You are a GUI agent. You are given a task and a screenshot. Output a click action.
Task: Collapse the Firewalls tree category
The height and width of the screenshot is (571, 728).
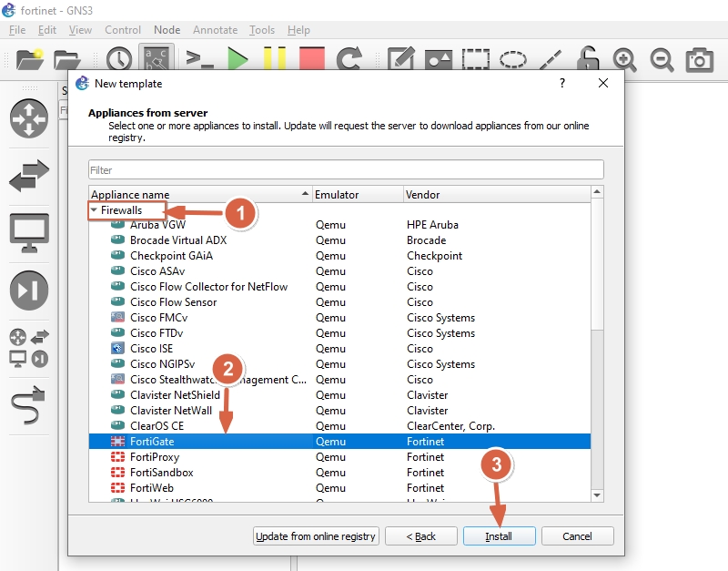tap(94, 210)
